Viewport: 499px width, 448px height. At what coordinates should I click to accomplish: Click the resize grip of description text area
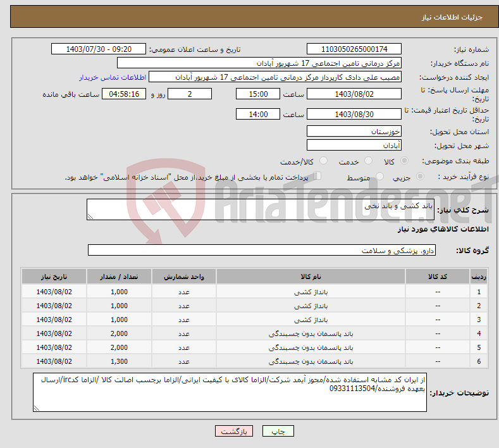click(x=90, y=216)
